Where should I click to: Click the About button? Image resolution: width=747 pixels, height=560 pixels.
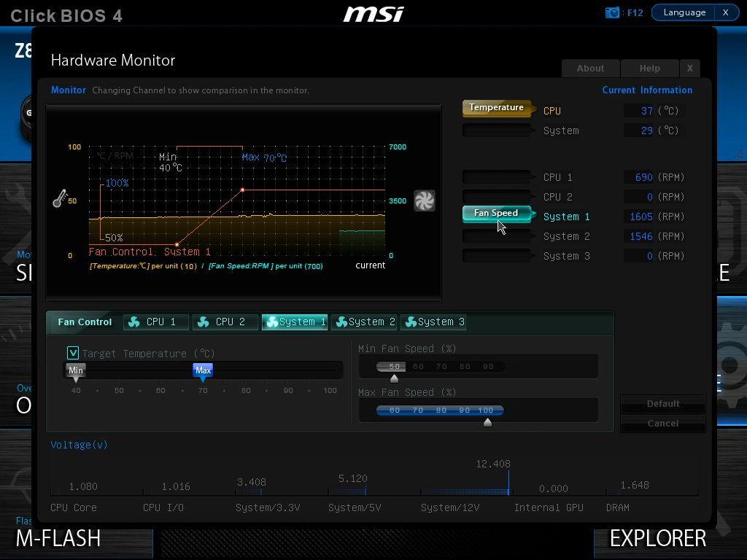coord(591,68)
